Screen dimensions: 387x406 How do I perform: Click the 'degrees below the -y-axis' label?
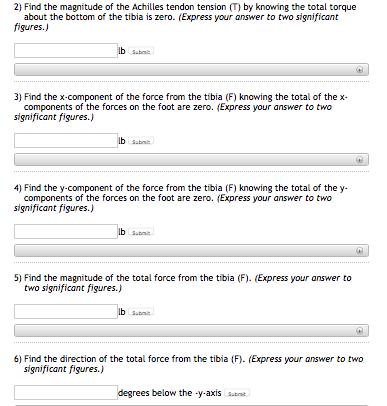[170, 393]
